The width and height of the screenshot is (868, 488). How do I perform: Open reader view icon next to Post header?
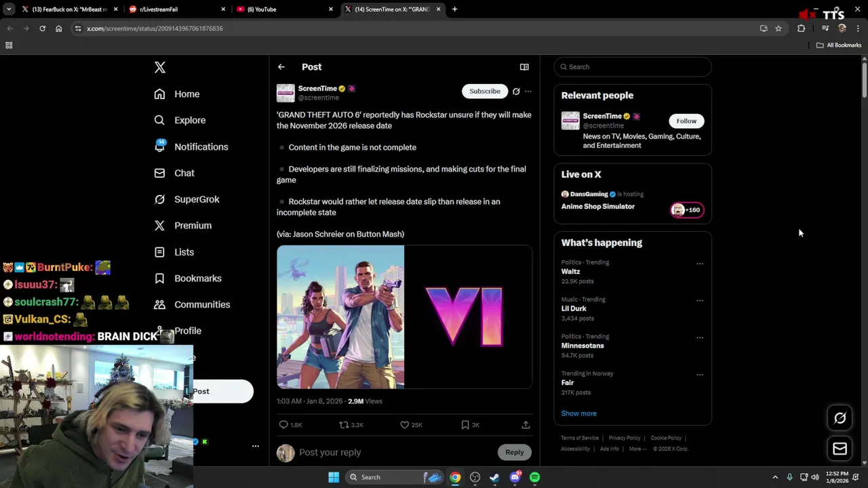(x=524, y=67)
